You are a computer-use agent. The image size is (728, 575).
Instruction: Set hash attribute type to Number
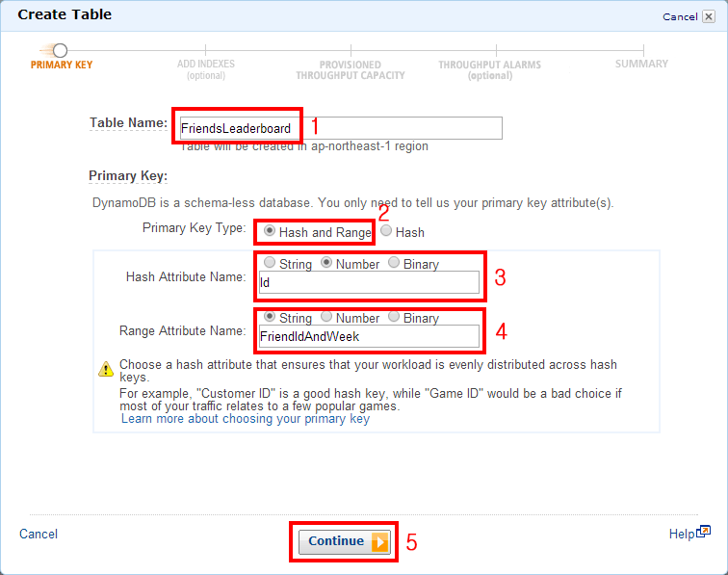[326, 263]
